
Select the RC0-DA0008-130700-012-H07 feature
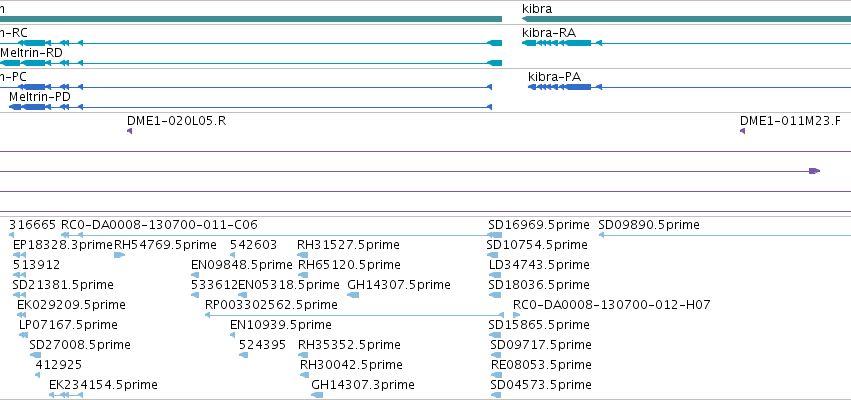(517, 315)
